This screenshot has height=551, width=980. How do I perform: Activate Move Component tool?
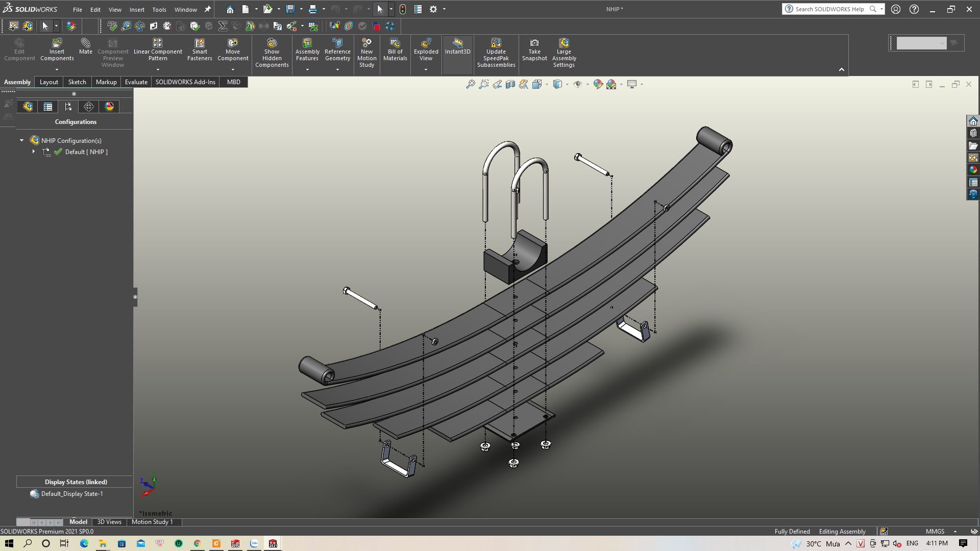pos(233,50)
